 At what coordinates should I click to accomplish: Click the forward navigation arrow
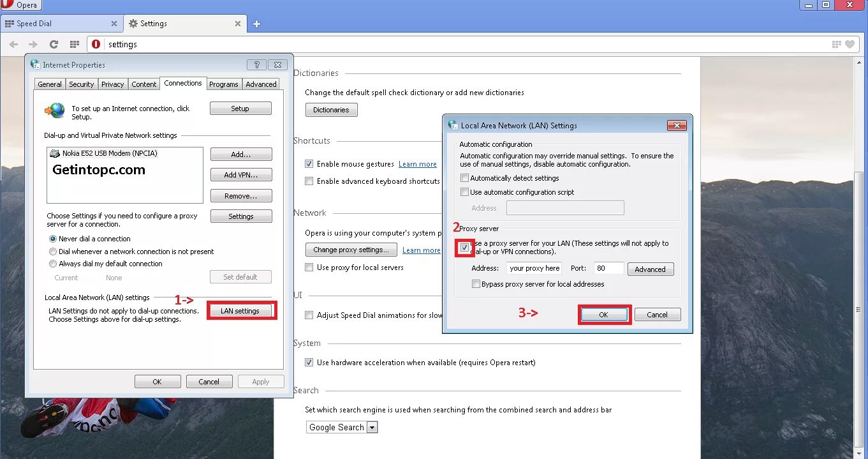click(33, 44)
